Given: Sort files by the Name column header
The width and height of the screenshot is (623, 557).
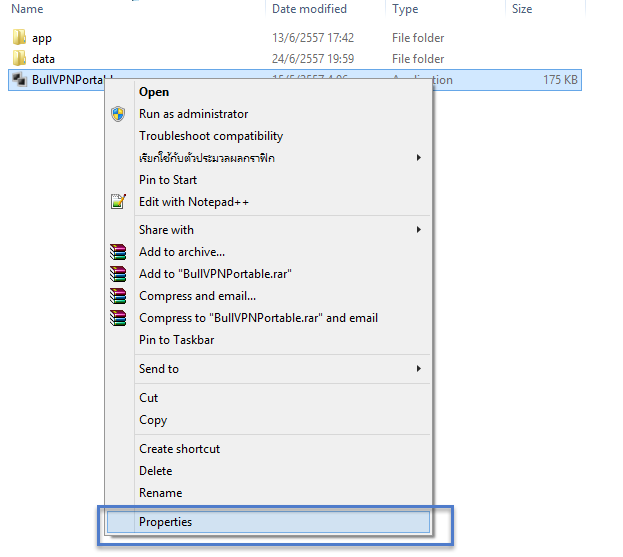Looking at the screenshot, I should point(27,9).
